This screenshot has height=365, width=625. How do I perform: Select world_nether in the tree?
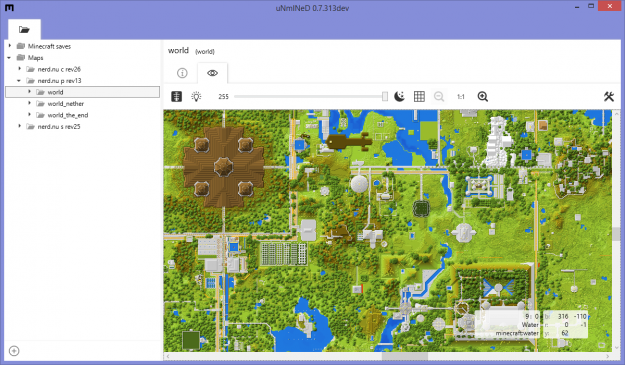[x=66, y=104]
